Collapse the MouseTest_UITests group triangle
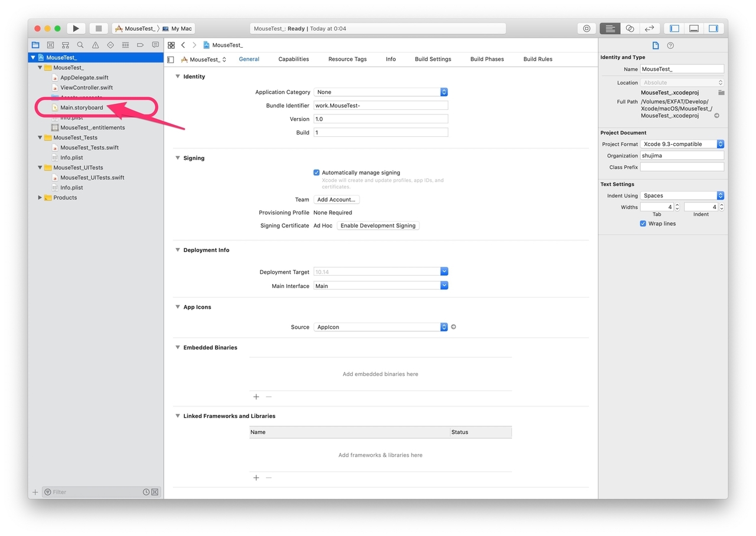 (40, 168)
